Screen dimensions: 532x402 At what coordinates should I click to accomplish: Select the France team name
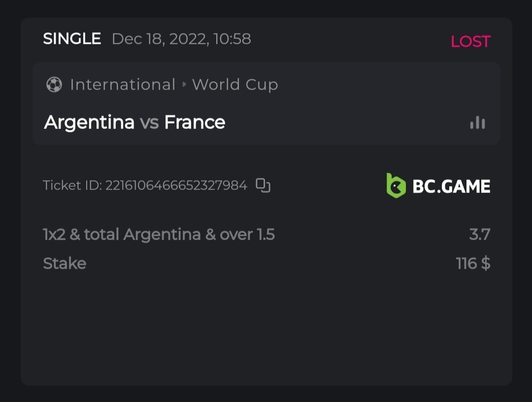tap(195, 122)
